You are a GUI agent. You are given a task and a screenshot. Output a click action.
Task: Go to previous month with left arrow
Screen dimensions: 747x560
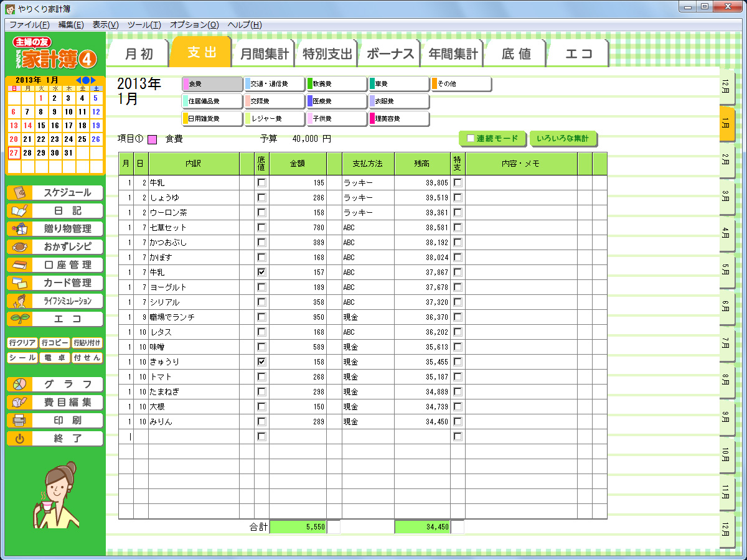(x=78, y=80)
